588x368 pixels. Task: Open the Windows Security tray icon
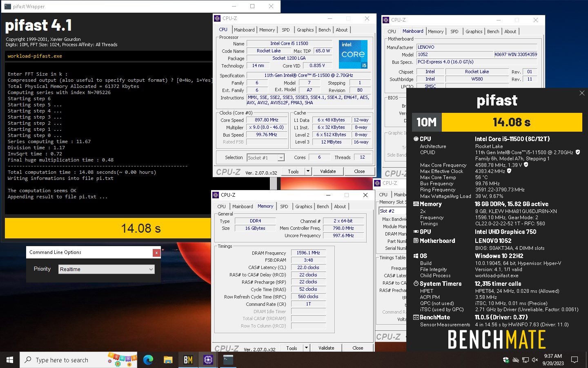[506, 360]
